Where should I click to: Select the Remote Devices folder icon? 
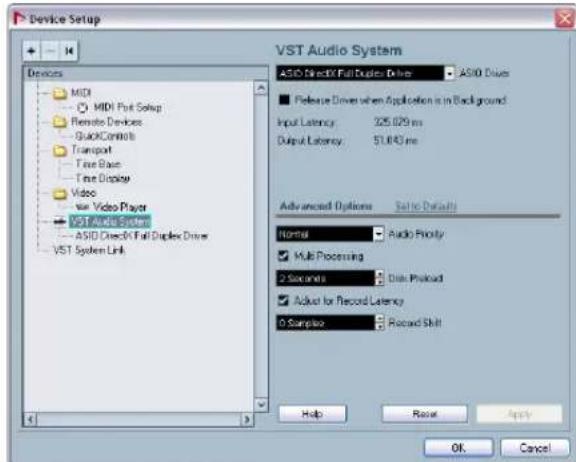click(60, 122)
